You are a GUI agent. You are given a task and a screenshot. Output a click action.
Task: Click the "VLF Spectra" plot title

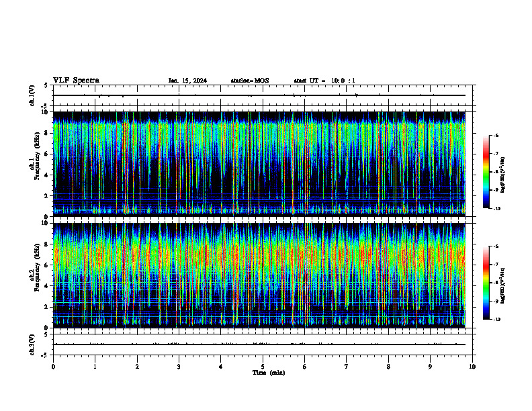[x=76, y=81]
